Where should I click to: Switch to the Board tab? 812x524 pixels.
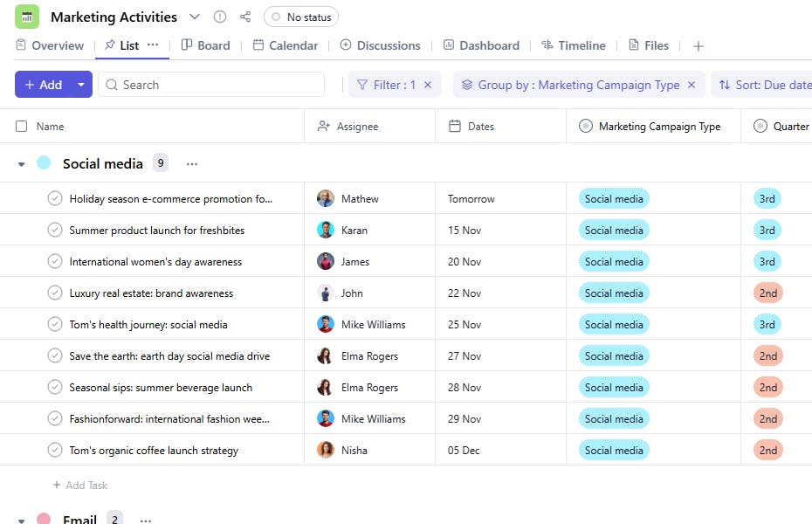pos(206,45)
